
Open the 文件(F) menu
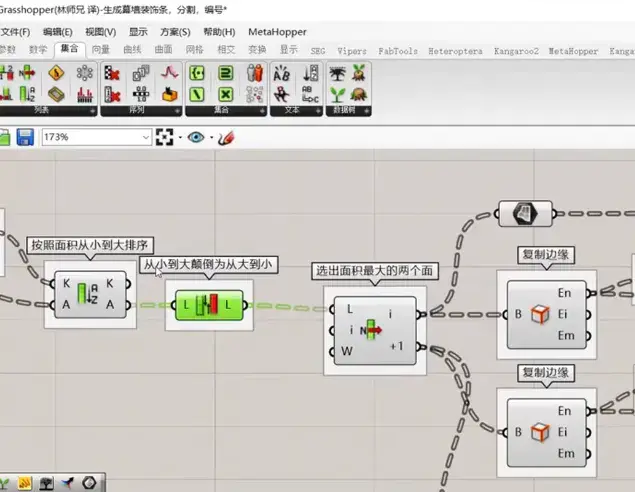coord(15,32)
